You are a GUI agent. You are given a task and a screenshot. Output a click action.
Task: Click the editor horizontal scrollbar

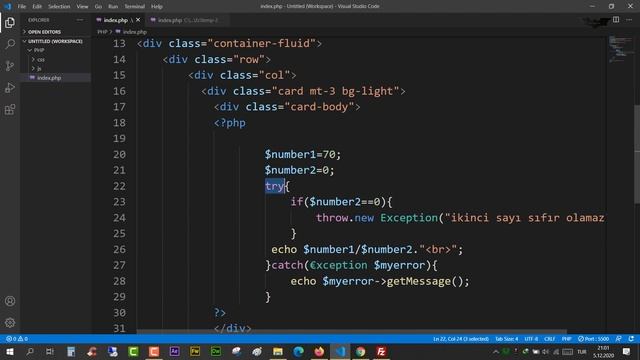(352, 332)
